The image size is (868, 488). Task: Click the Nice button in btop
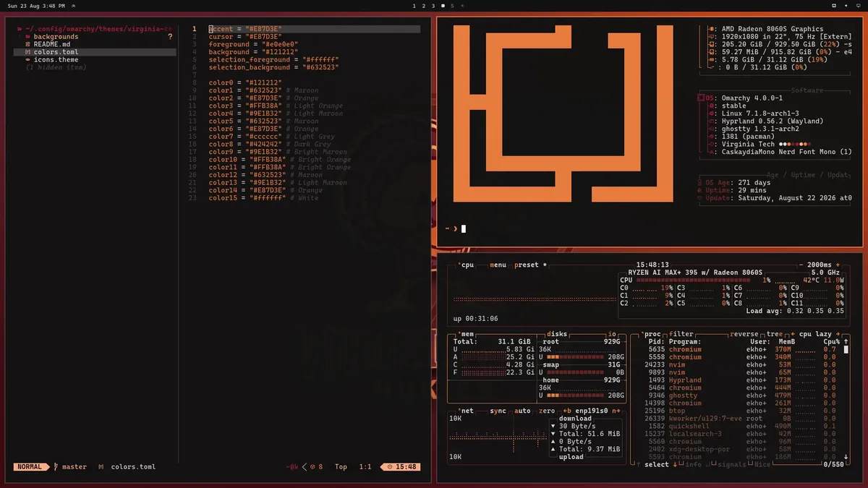[x=762, y=464]
